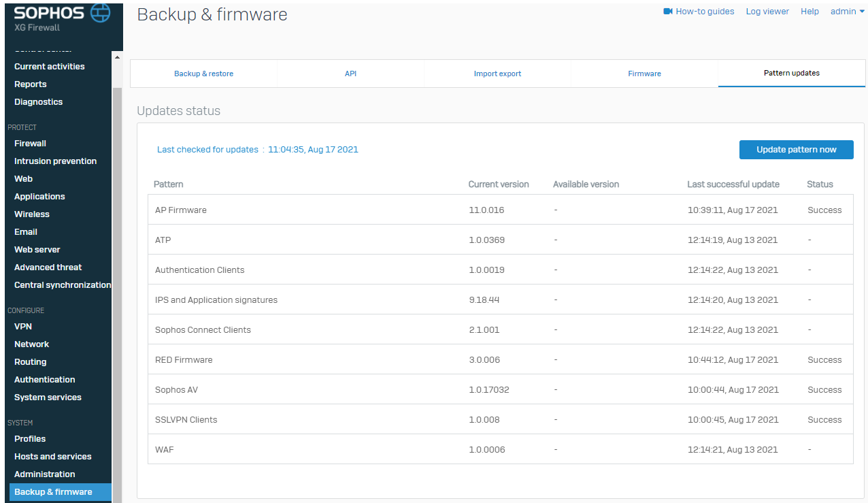This screenshot has height=503, width=868.
Task: Click the sidebar scroll up arrow
Action: (116, 57)
